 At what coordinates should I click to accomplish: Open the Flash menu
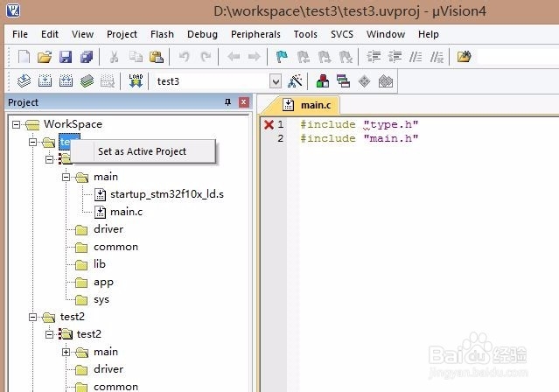click(162, 34)
